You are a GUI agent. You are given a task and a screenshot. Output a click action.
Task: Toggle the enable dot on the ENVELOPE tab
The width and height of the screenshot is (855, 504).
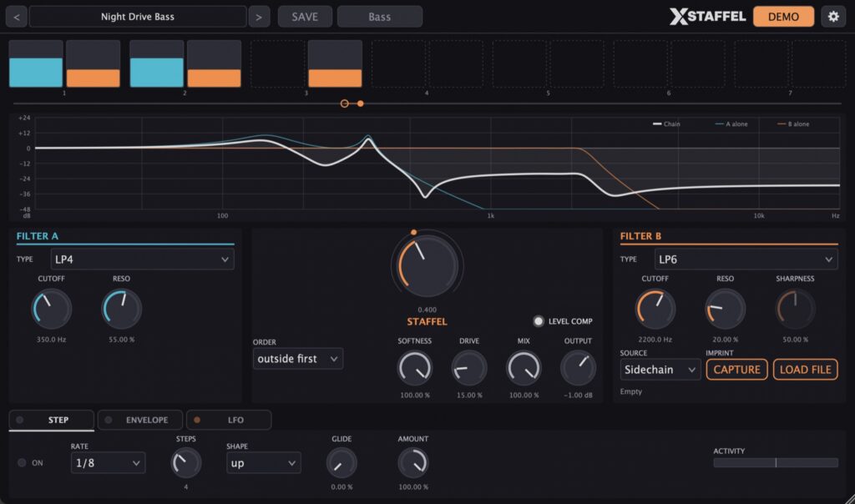[x=108, y=420]
